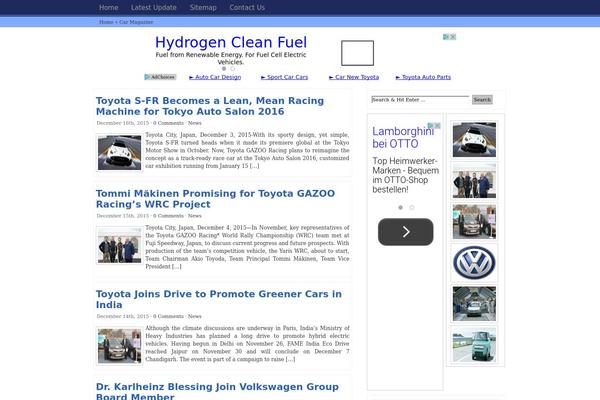Go to the Sitemap page
Viewport: 600px width, 400px height.
pyautogui.click(x=203, y=7)
